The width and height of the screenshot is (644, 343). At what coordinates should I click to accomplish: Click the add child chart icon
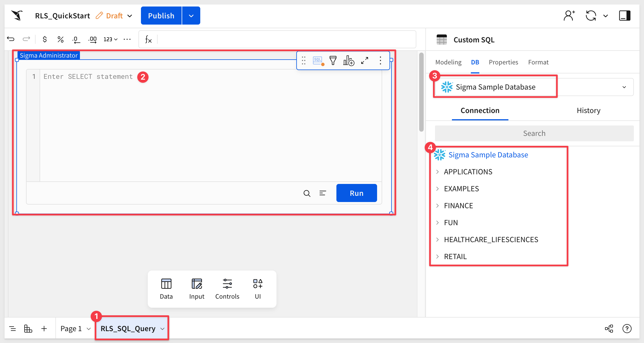point(349,60)
